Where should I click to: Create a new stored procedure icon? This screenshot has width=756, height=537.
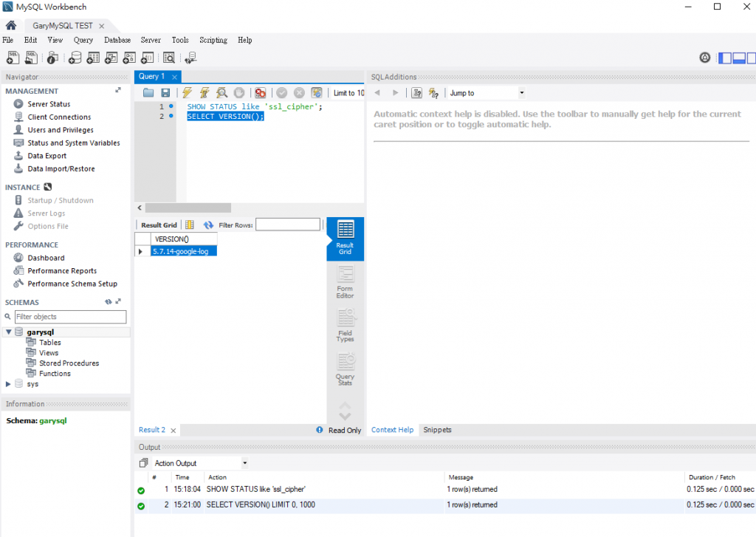(129, 58)
